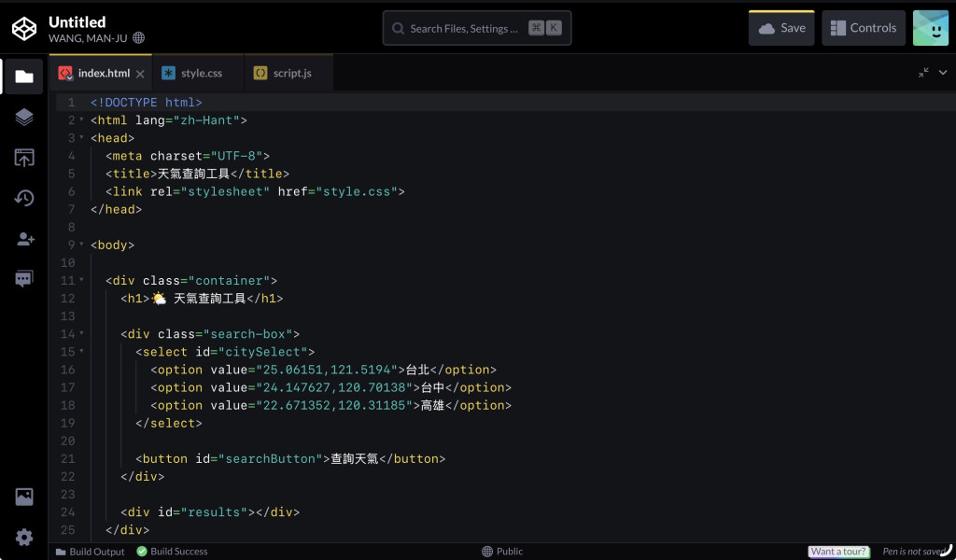The width and height of the screenshot is (956, 560).
Task: Fold the citySelect select on line 15
Action: [x=82, y=351]
